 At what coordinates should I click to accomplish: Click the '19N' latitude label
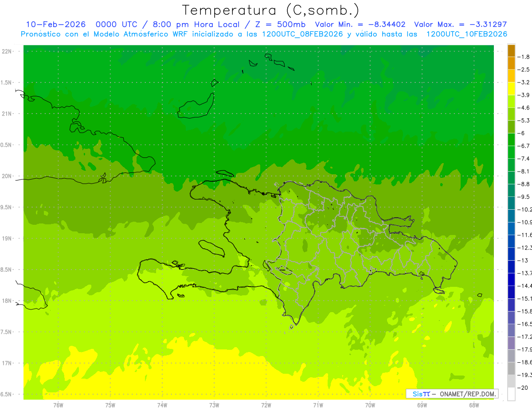(x=7, y=239)
